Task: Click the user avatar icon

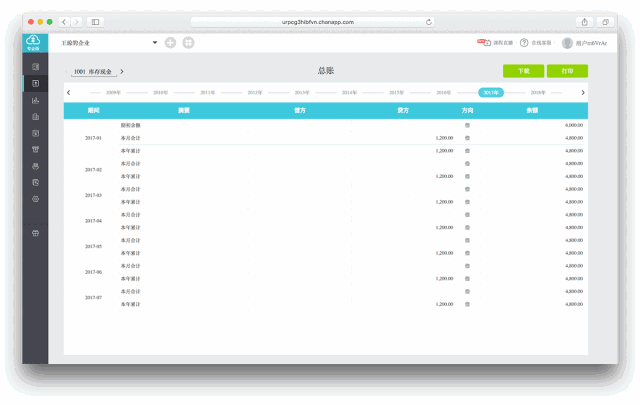Action: coord(567,43)
